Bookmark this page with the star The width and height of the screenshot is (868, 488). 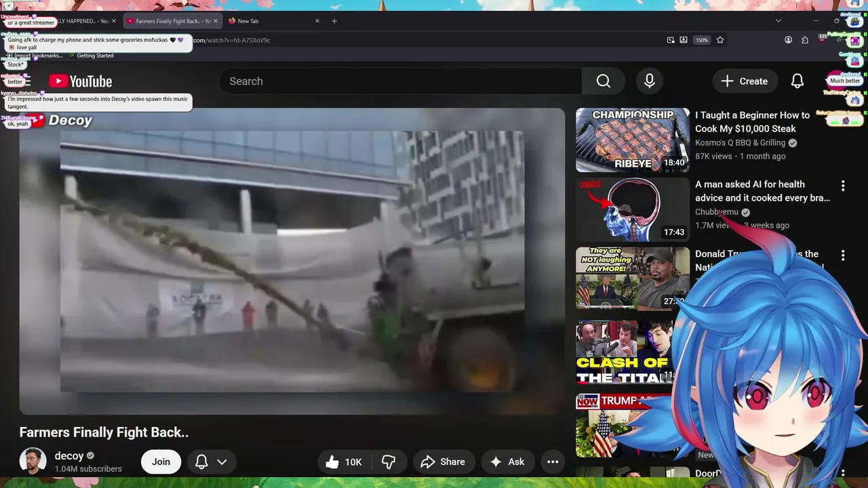point(720,40)
